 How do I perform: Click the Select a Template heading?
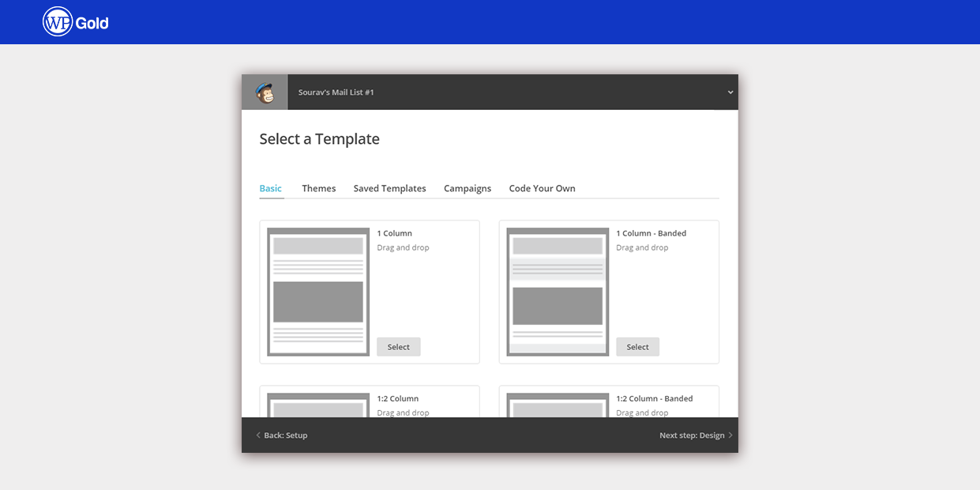pyautogui.click(x=319, y=139)
